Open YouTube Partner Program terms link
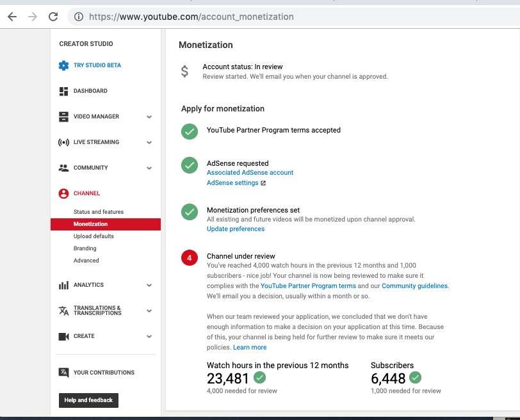The image size is (520, 420). point(308,286)
